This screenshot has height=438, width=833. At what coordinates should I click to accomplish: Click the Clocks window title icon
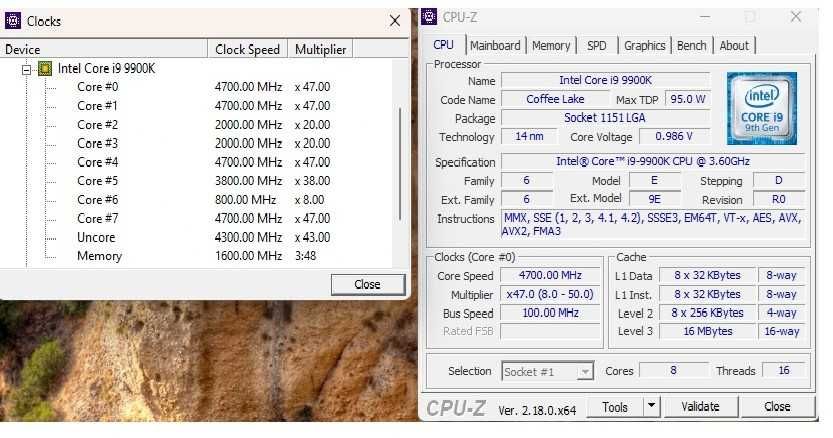point(13,21)
